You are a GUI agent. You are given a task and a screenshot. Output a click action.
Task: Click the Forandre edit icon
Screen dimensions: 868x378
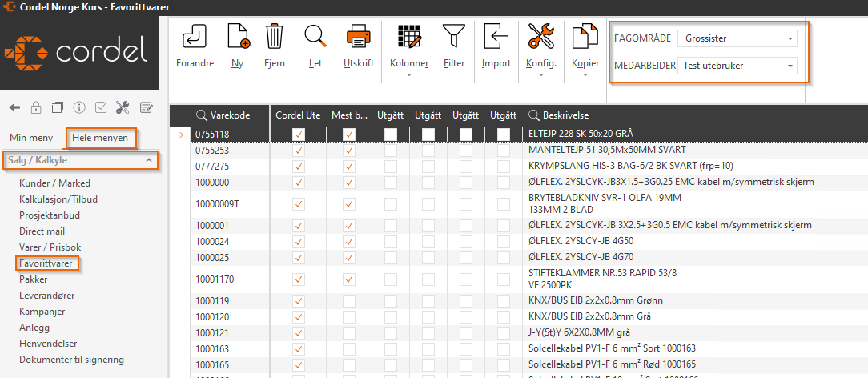(x=194, y=37)
